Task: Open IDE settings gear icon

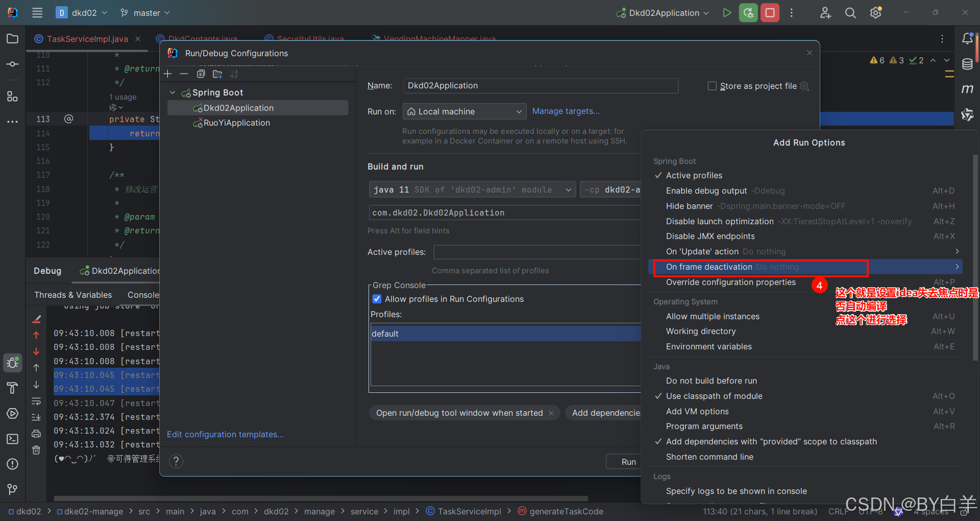Action: (876, 13)
